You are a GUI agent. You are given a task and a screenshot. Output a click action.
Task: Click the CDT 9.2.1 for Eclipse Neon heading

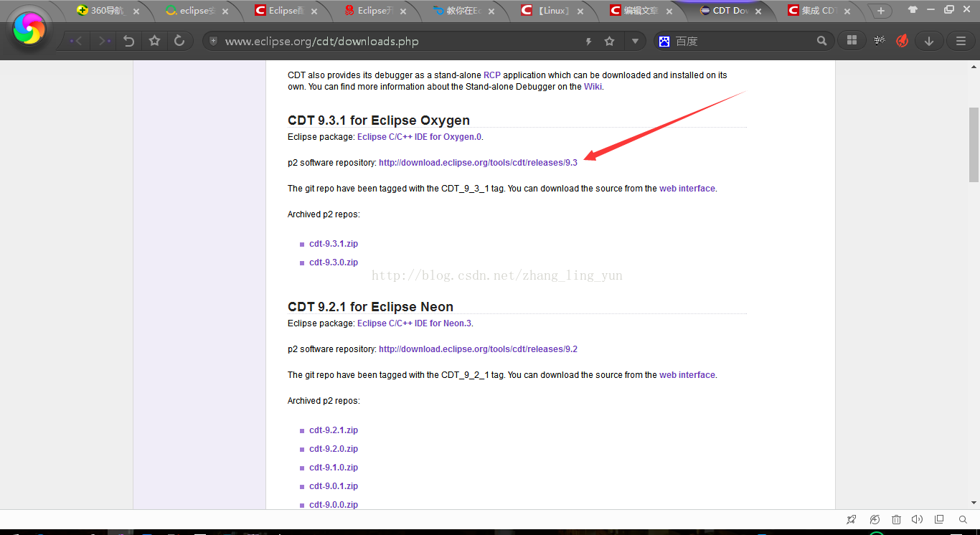point(370,307)
